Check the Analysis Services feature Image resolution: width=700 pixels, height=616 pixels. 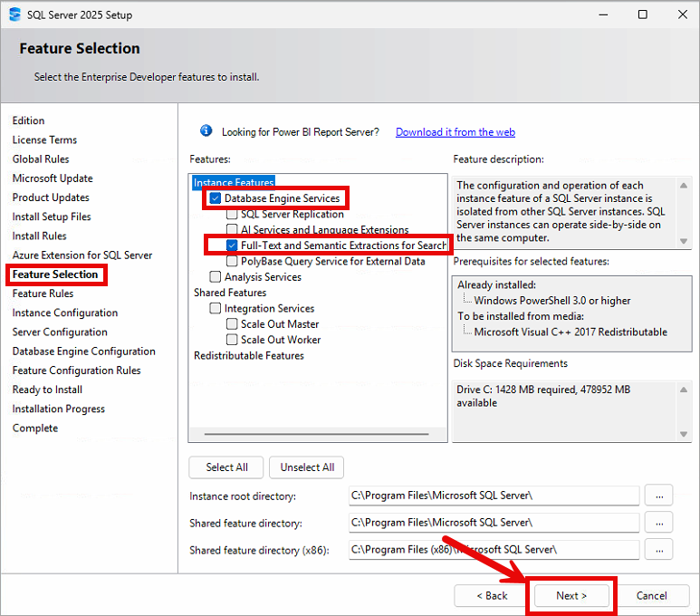coord(216,277)
